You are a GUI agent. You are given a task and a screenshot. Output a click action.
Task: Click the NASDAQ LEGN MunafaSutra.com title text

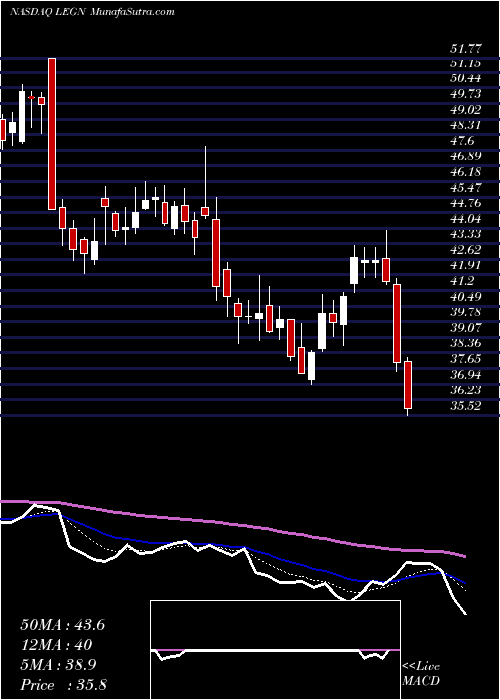(92, 12)
